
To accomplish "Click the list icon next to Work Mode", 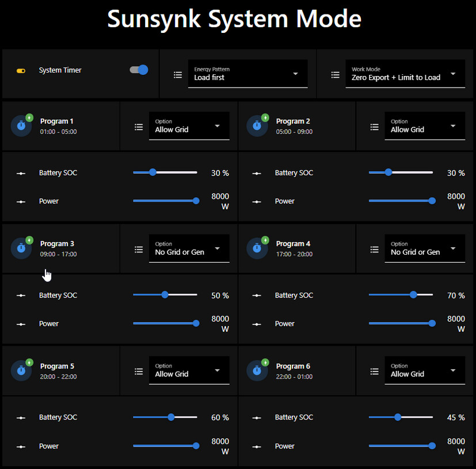I will (x=336, y=74).
